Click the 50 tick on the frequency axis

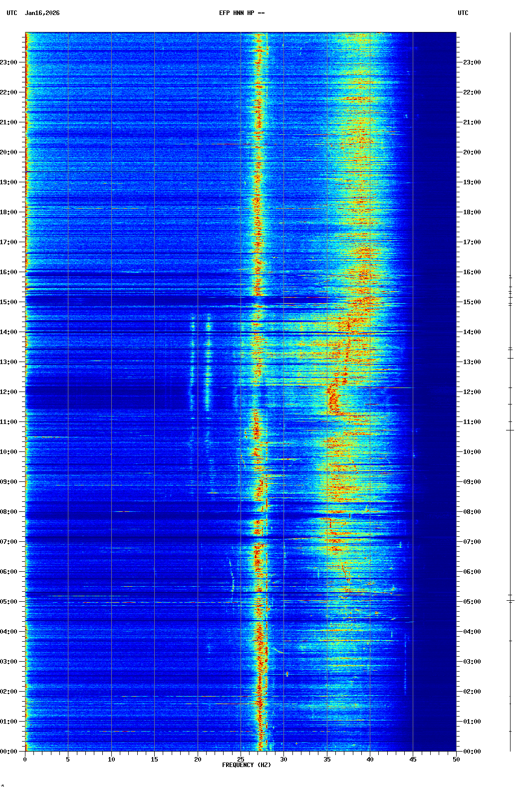456,760
